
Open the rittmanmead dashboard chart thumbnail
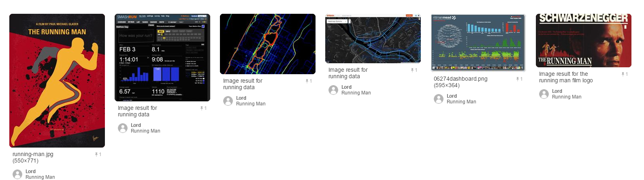pos(478,43)
